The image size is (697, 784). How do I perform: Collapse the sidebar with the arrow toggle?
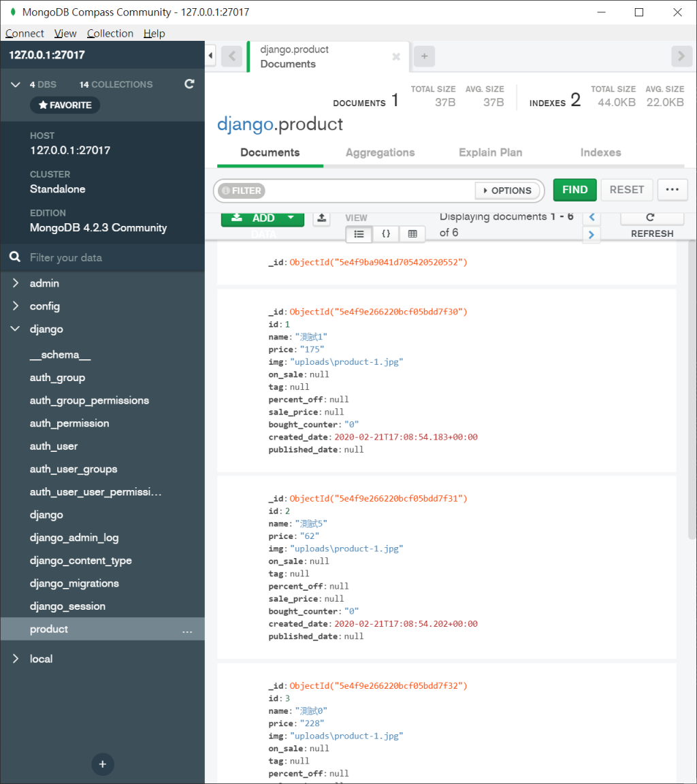(210, 56)
